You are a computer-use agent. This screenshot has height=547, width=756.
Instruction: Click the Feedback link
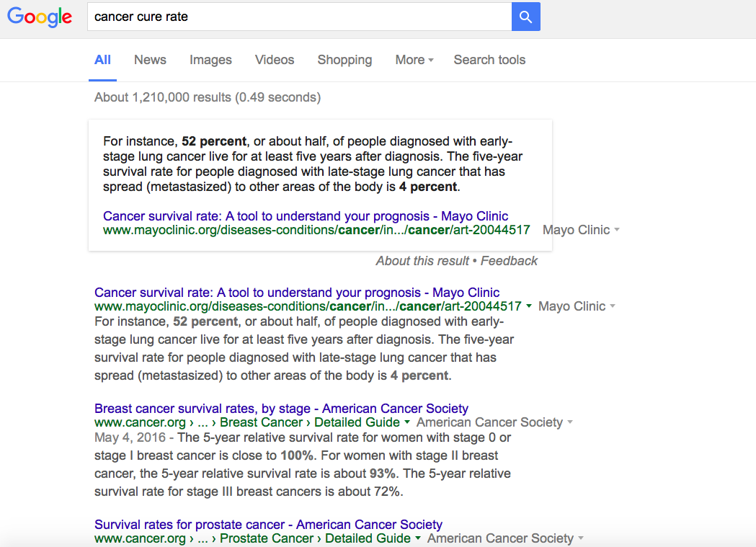509,261
